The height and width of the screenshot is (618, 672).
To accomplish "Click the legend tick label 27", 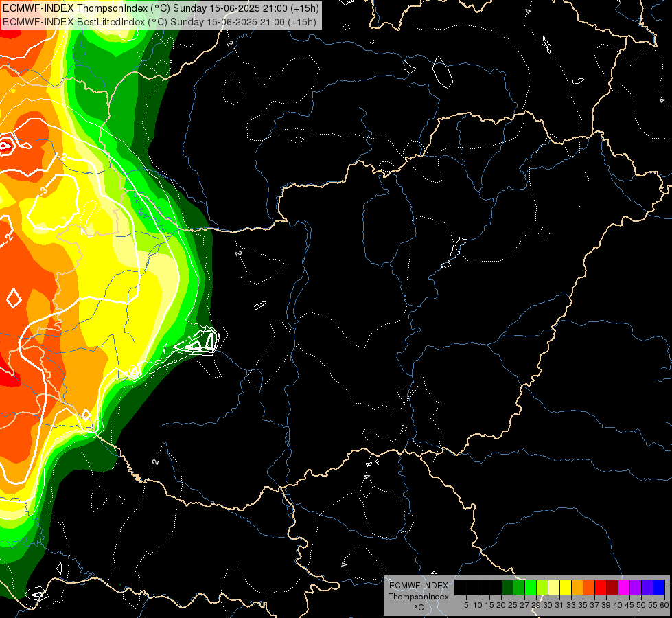I will tap(524, 605).
